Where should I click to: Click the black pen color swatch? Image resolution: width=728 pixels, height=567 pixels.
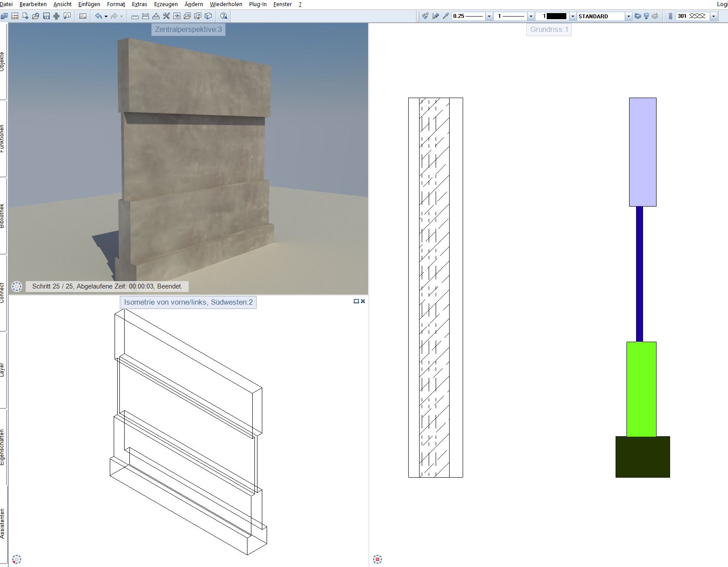556,16
